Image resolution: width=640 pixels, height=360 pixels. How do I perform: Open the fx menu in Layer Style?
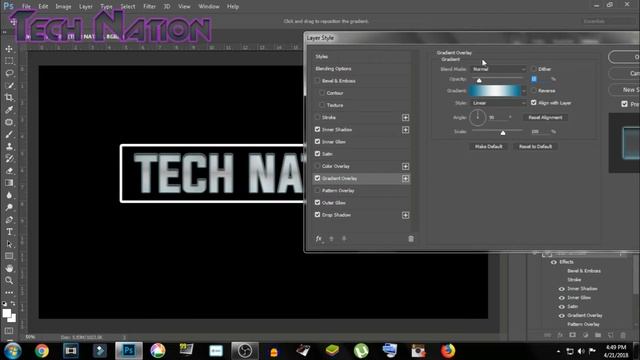pyautogui.click(x=319, y=239)
